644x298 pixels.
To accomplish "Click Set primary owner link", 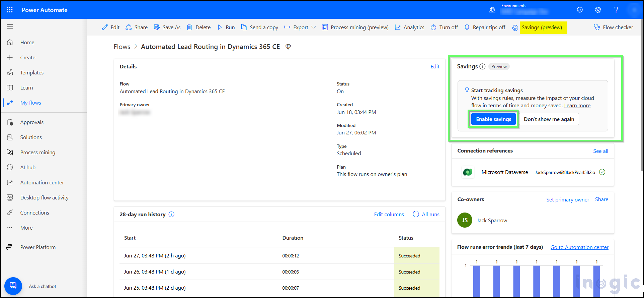I will coord(568,199).
